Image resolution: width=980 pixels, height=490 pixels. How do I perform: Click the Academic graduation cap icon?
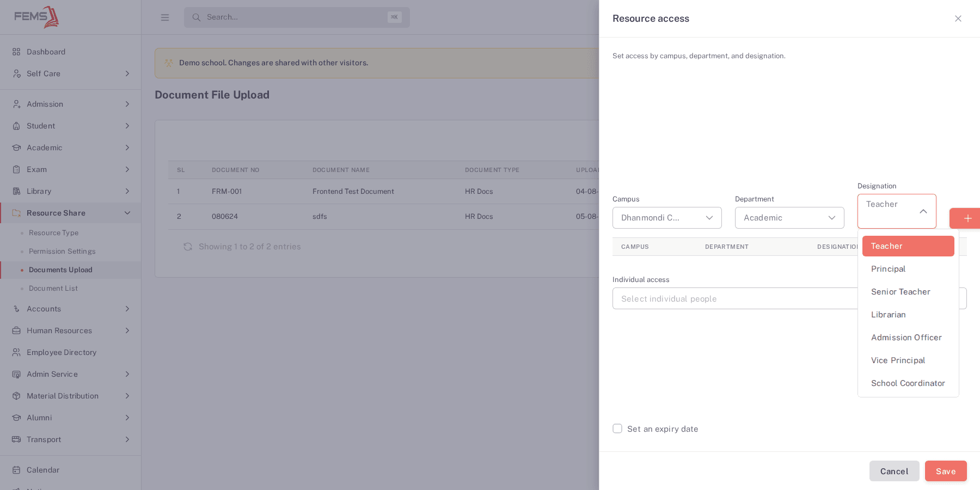click(16, 148)
